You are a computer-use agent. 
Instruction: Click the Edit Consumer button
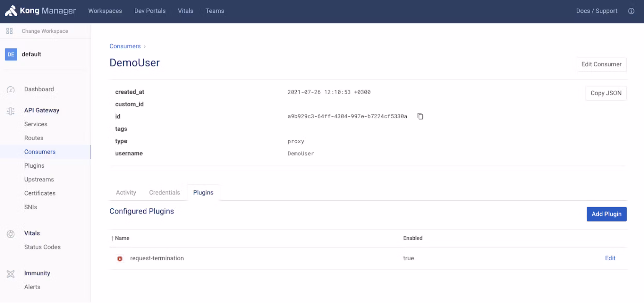(601, 64)
